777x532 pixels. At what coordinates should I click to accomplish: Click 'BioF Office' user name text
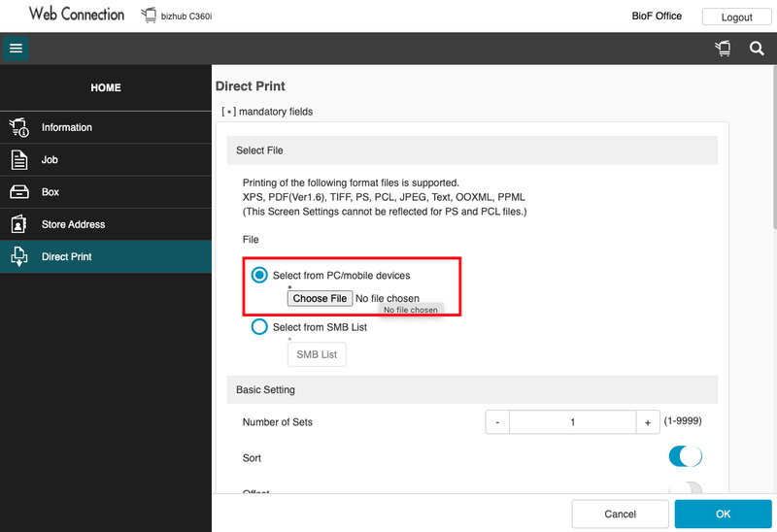coord(657,16)
